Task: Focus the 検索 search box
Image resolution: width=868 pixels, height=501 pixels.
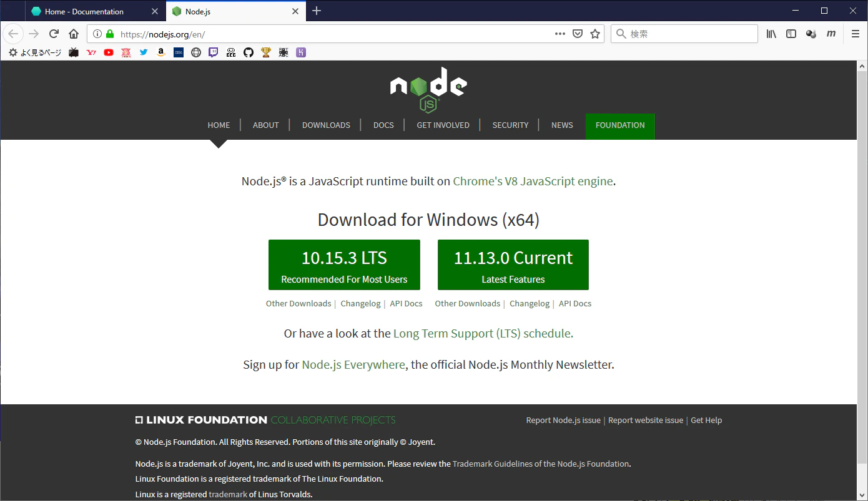Action: [x=684, y=34]
